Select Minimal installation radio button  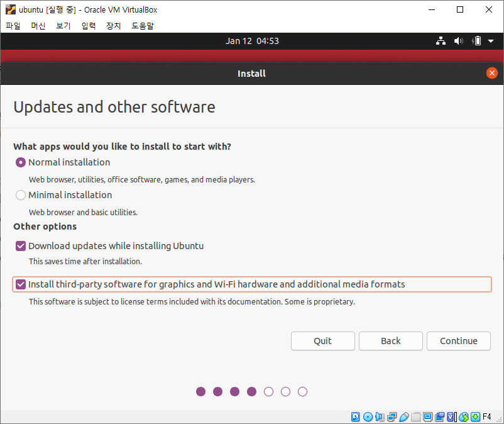(x=21, y=195)
